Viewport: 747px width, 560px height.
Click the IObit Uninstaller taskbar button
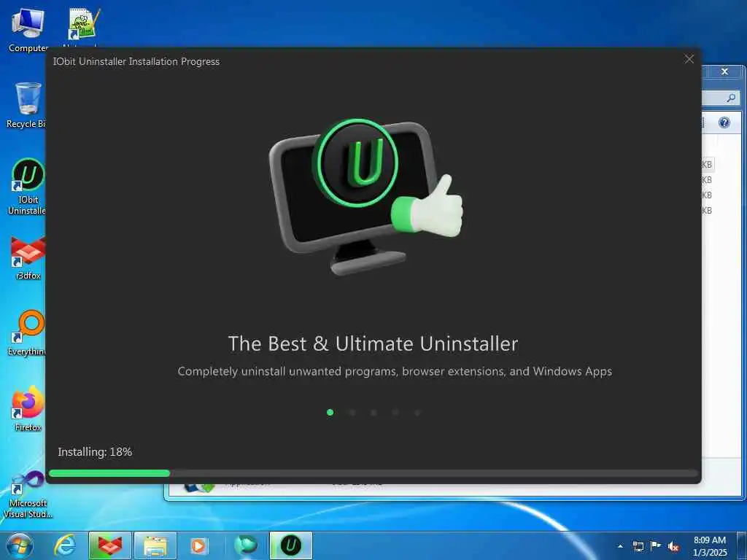click(x=291, y=545)
